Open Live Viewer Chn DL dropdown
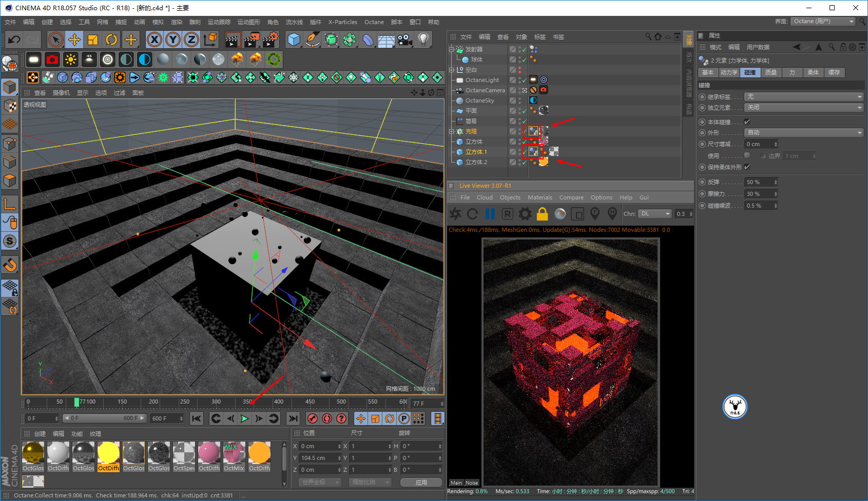 [655, 214]
